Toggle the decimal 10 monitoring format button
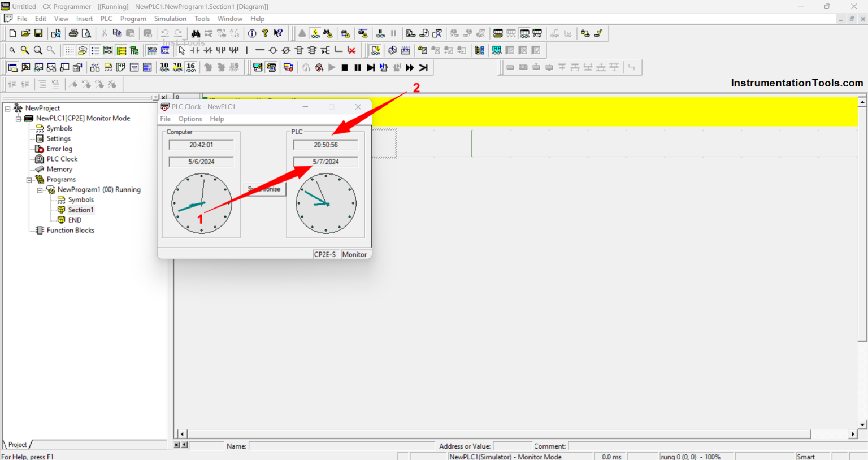The height and width of the screenshot is (460, 868). tap(164, 67)
